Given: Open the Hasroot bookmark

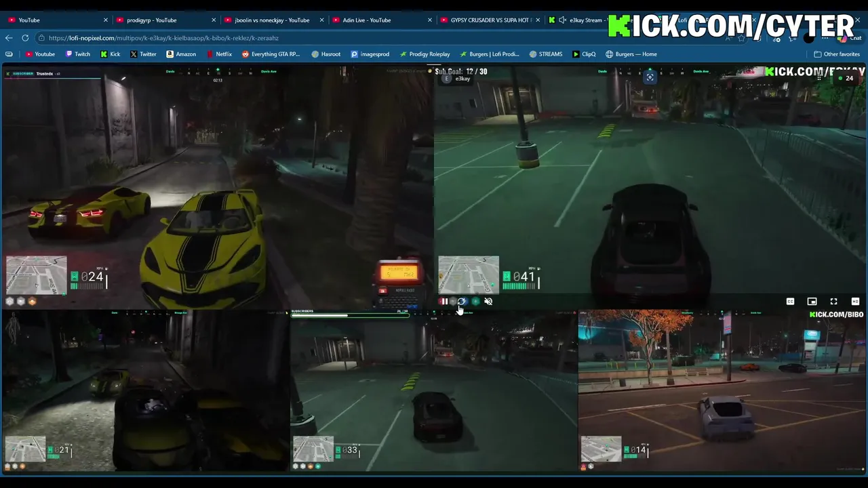Looking at the screenshot, I should click(x=326, y=54).
